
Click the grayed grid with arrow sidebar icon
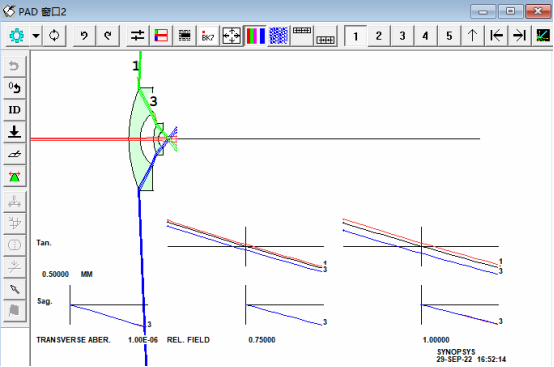coord(14,223)
